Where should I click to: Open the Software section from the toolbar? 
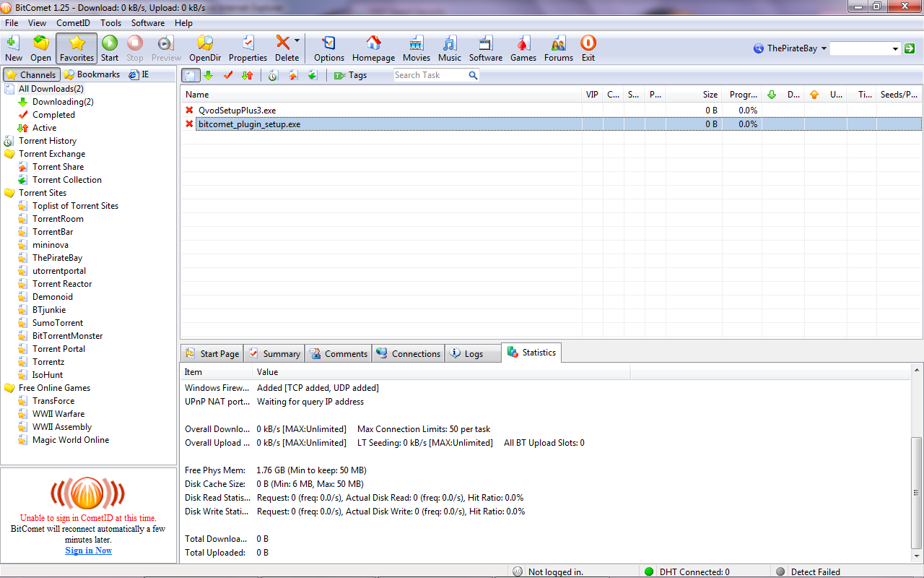[x=486, y=48]
